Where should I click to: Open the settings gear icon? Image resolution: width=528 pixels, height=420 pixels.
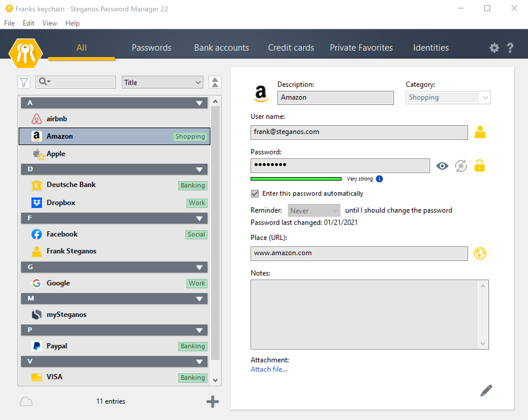pyautogui.click(x=494, y=48)
